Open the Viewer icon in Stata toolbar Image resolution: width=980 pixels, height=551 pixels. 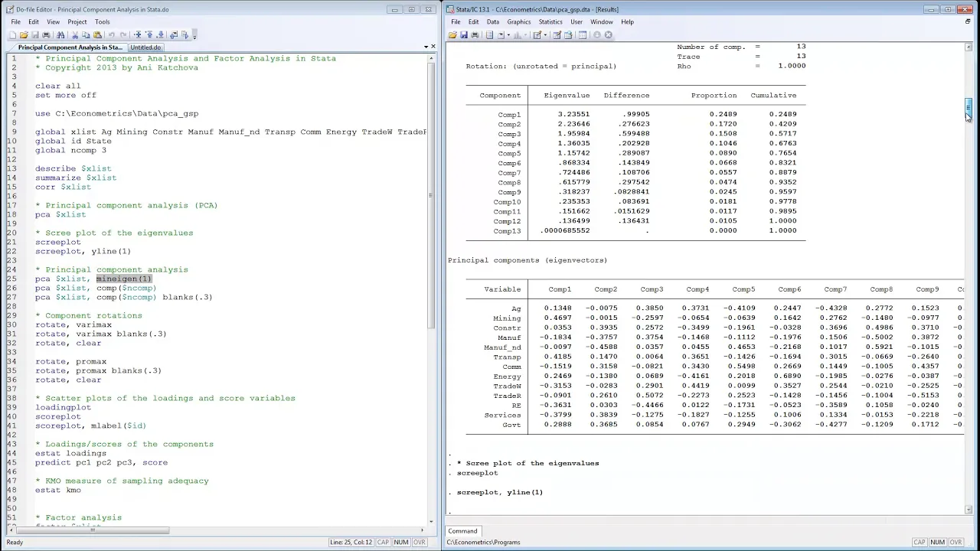501,35
